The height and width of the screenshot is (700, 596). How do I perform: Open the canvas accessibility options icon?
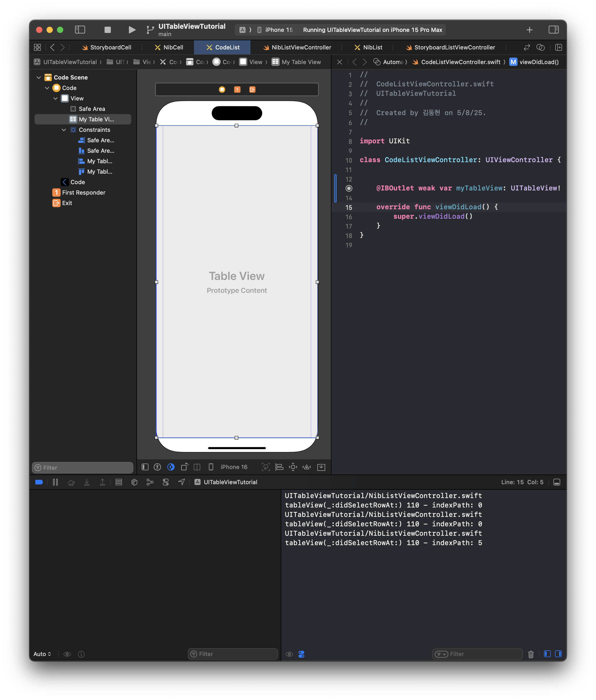157,467
